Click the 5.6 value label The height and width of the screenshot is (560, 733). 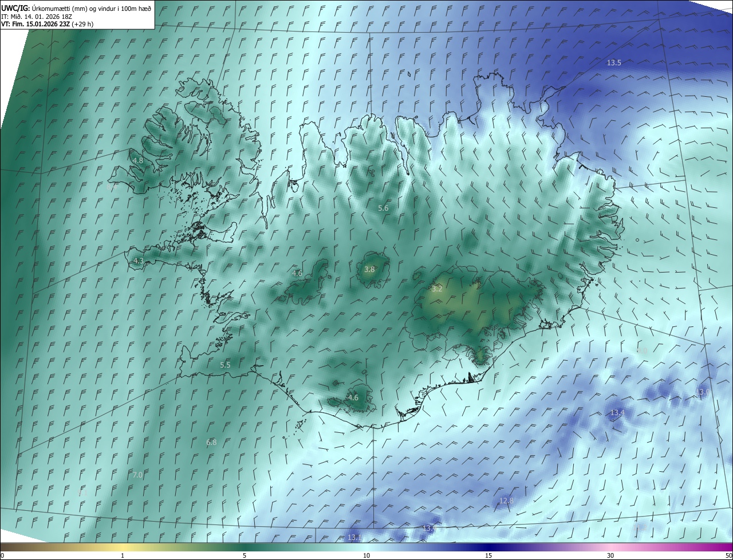coord(383,208)
